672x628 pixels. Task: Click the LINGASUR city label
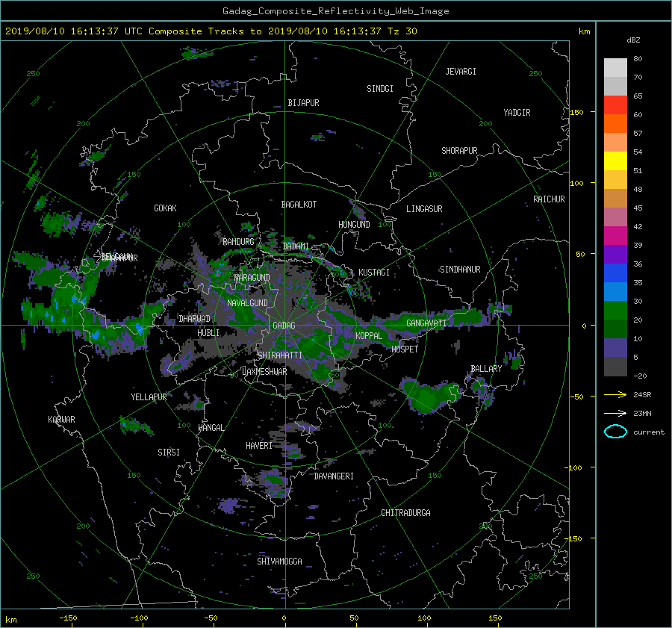[424, 209]
